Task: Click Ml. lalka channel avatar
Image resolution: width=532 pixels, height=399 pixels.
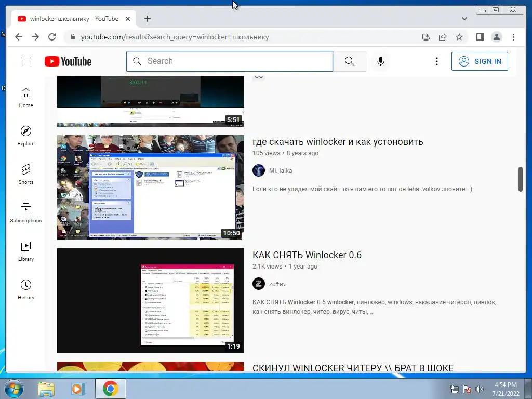Action: [x=259, y=170]
